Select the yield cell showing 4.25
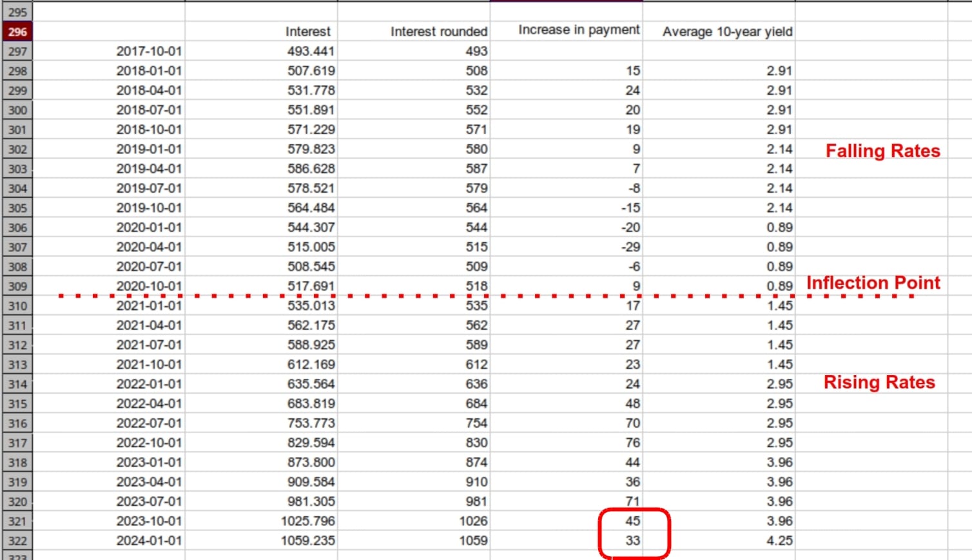The width and height of the screenshot is (972, 560). pos(719,541)
